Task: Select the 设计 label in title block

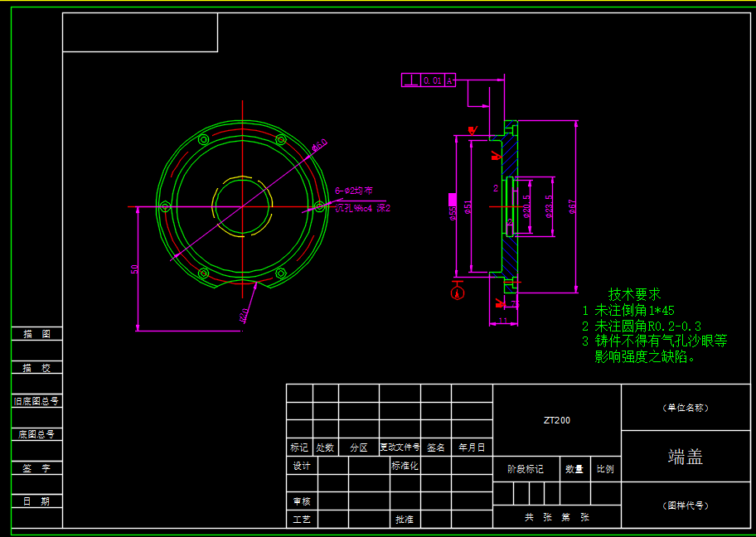Action: 302,466
